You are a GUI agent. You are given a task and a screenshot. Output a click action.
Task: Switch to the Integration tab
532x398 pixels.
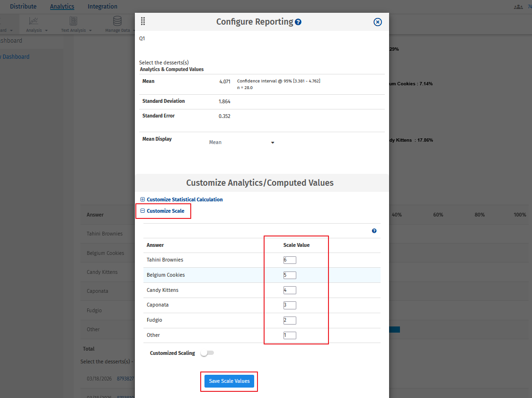coord(102,6)
